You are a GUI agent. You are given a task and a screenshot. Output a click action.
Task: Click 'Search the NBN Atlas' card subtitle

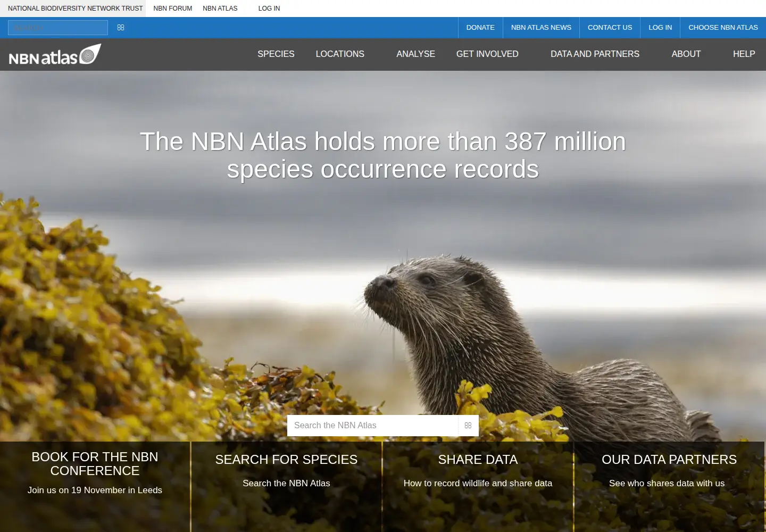[286, 484]
